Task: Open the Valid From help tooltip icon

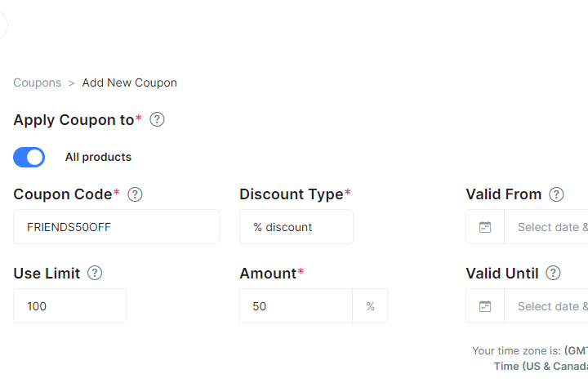Action: [556, 194]
